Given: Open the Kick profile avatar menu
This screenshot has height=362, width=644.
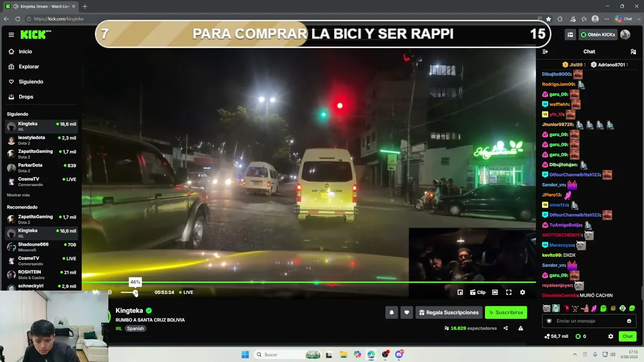Looking at the screenshot, I should tap(625, 35).
